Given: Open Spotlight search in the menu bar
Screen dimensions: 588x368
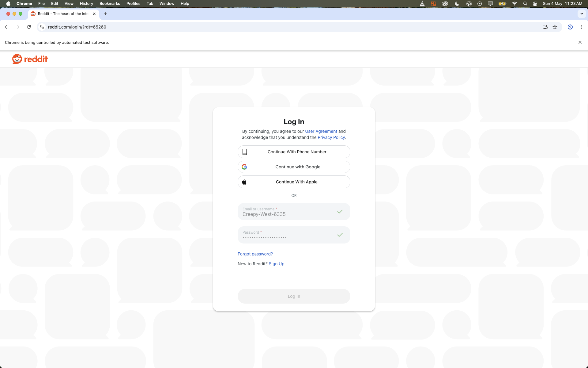Looking at the screenshot, I should (x=525, y=4).
